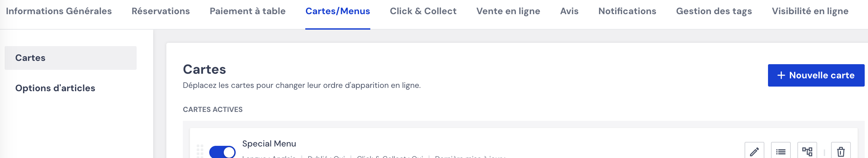868x158 pixels.
Task: Disable the Special Menu toggle switch
Action: pyautogui.click(x=222, y=152)
